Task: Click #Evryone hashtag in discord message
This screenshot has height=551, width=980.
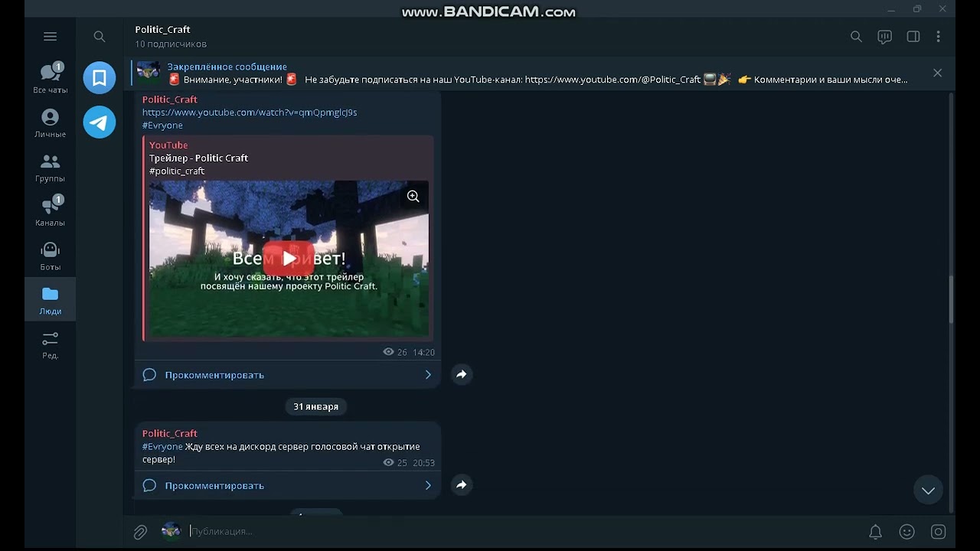Action: point(162,447)
